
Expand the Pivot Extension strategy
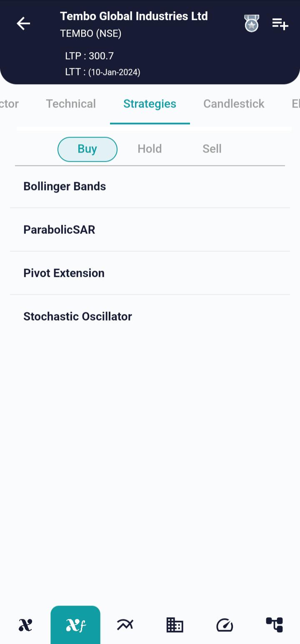tap(64, 273)
